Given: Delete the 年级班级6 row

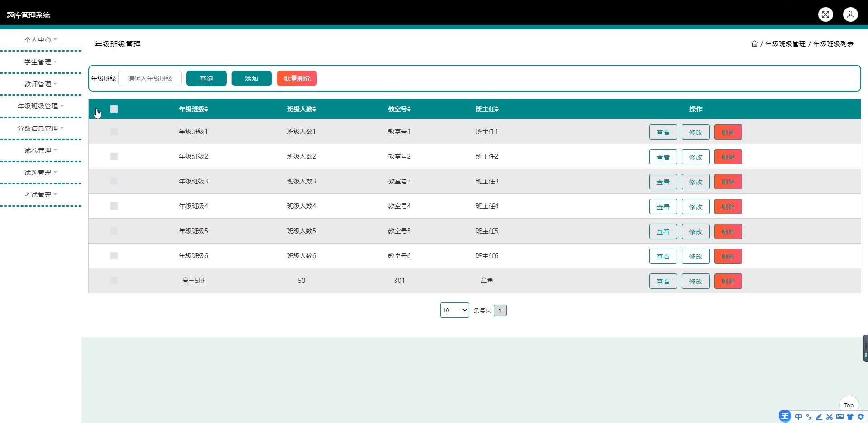Looking at the screenshot, I should pyautogui.click(x=728, y=256).
